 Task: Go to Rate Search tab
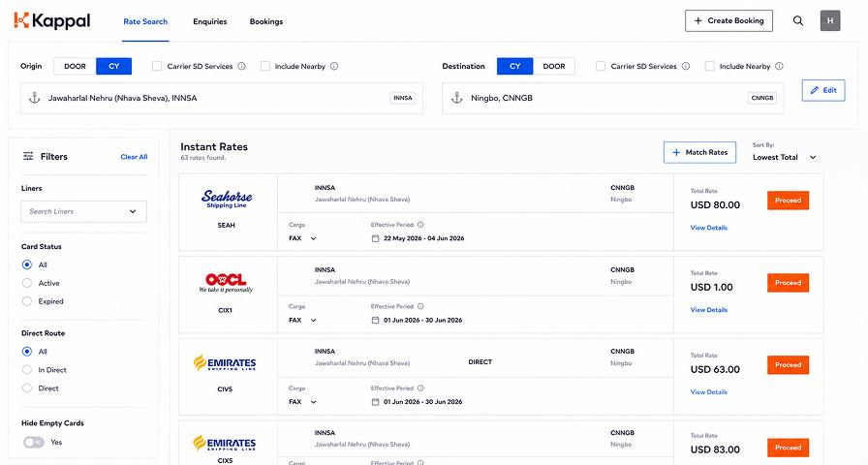[145, 21]
